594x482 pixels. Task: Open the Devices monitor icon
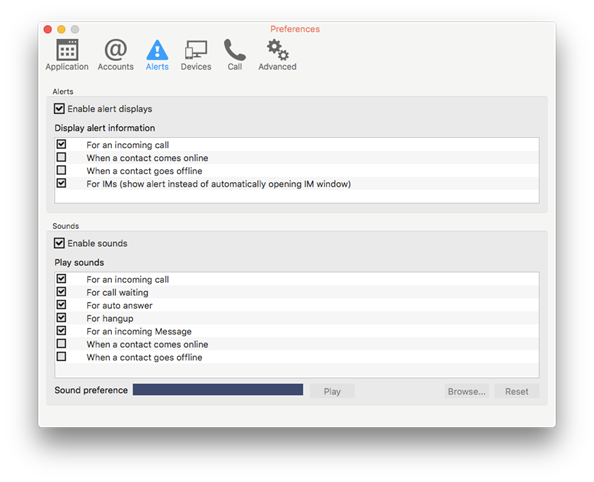(x=196, y=50)
